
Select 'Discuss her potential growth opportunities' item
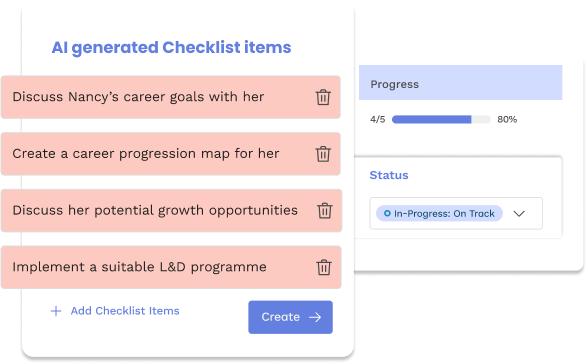(171, 210)
